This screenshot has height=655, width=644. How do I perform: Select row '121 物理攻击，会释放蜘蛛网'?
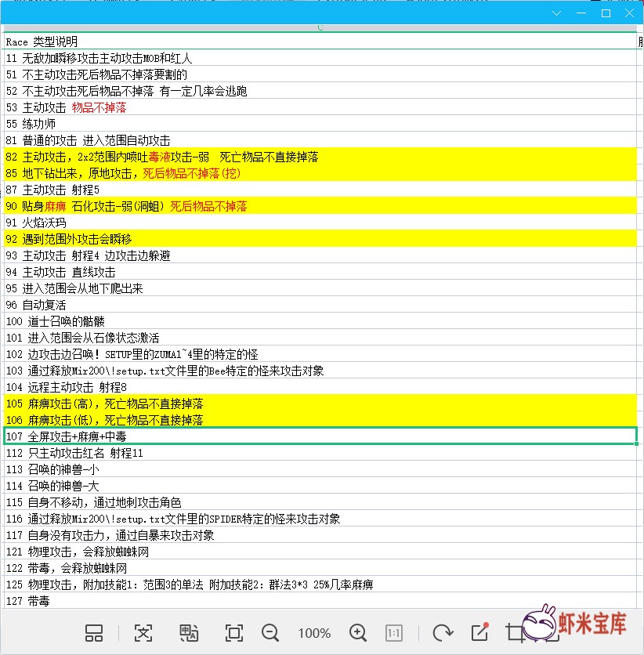(x=320, y=552)
